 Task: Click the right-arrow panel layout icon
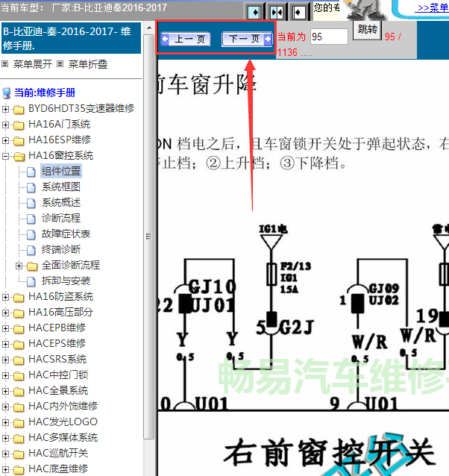tap(254, 13)
